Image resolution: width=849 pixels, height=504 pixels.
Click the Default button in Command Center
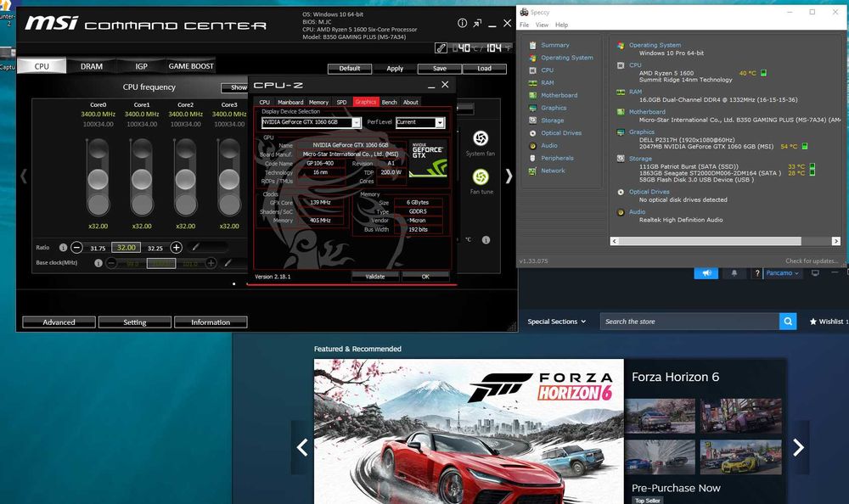click(x=350, y=69)
